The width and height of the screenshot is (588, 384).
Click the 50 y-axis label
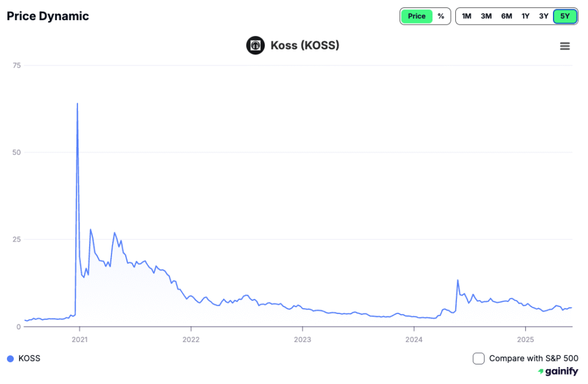pyautogui.click(x=17, y=152)
